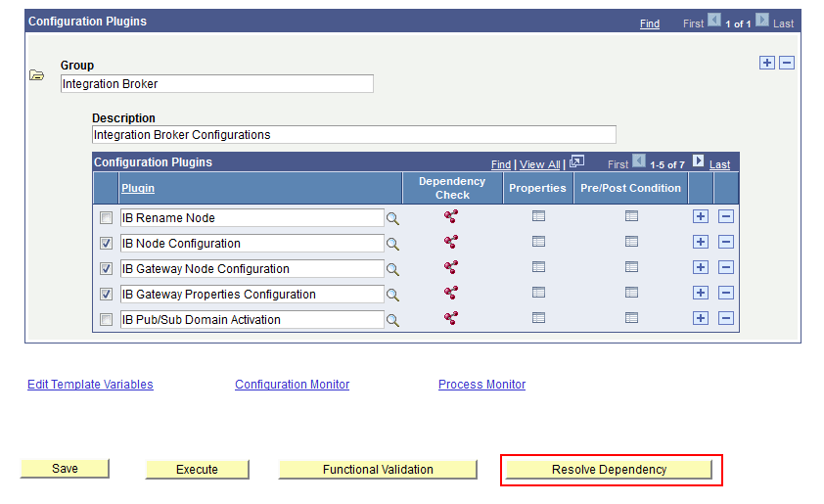Screen dimensions: 824x504
Task: Delete the IB Gateway Node Configuration row
Action: pos(726,267)
